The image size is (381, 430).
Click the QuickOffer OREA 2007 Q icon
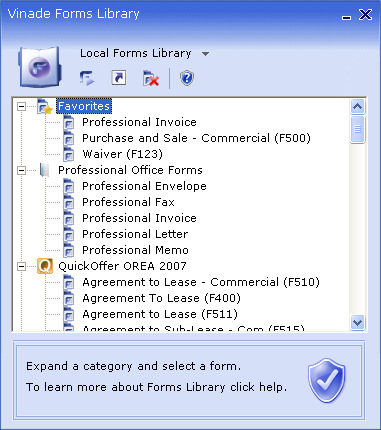click(45, 266)
